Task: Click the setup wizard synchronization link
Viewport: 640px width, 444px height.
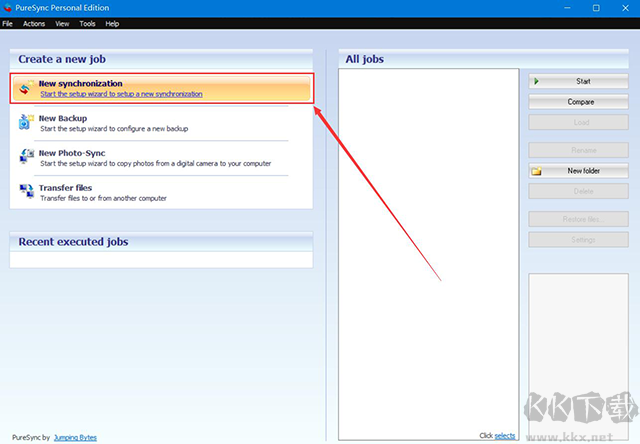Action: (x=121, y=94)
